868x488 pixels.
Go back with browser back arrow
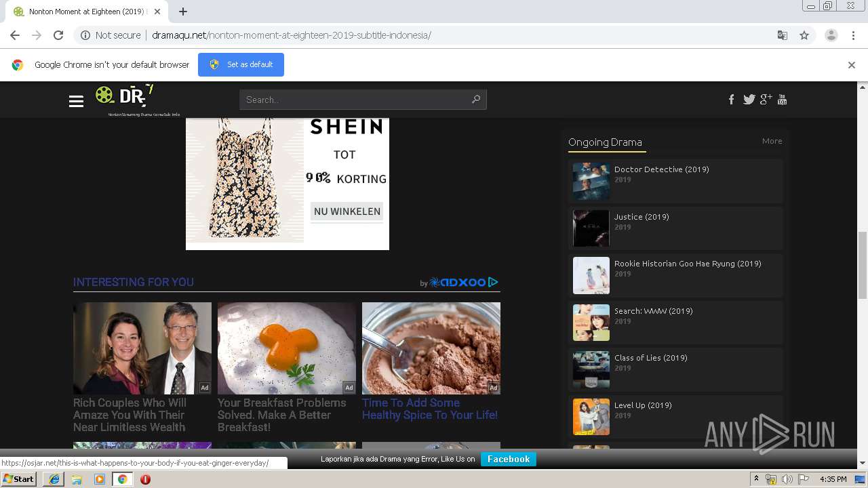pos(15,35)
